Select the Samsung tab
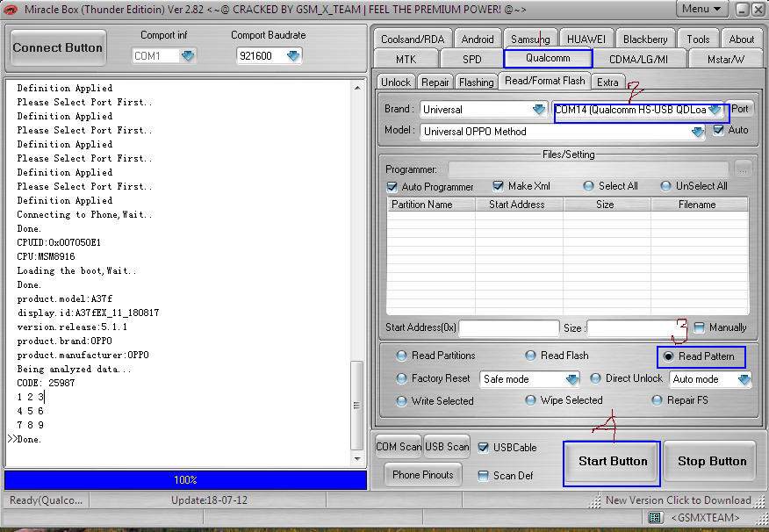Screen dimensions: 769x532 pyautogui.click(x=530, y=39)
